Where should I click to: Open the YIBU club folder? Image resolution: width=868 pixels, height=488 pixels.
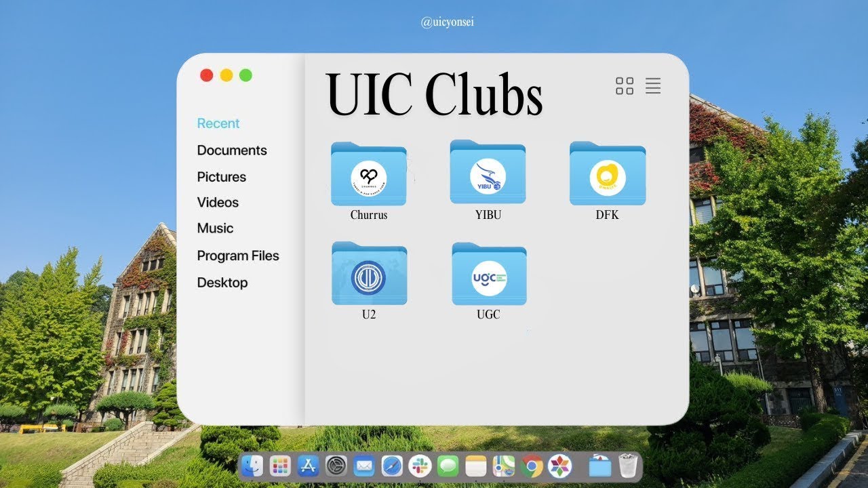[x=488, y=172]
